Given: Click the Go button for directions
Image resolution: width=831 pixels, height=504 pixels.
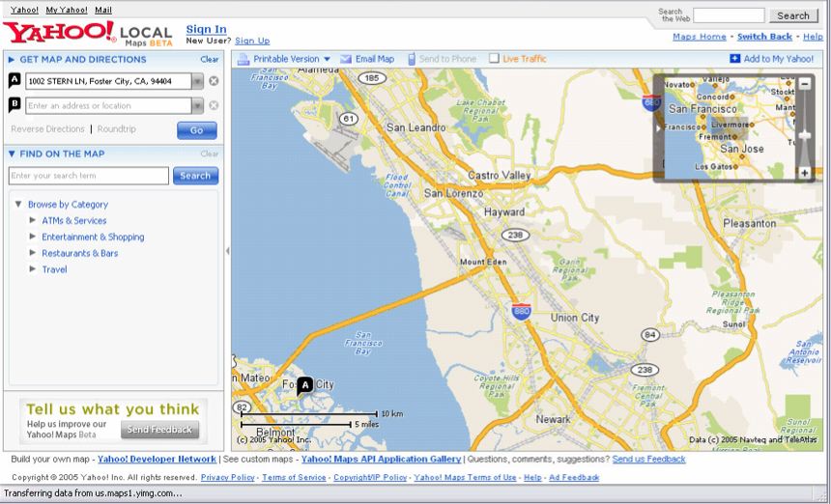Looking at the screenshot, I should [196, 130].
